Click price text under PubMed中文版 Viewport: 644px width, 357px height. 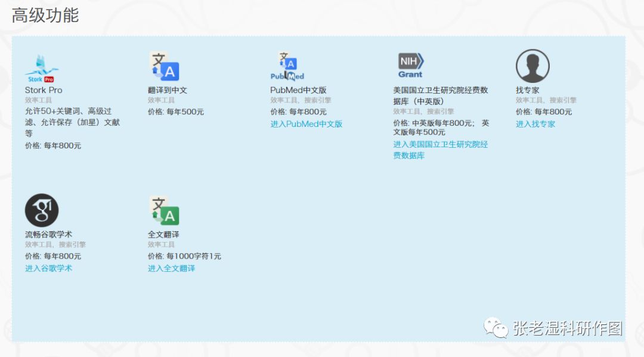pyautogui.click(x=299, y=111)
